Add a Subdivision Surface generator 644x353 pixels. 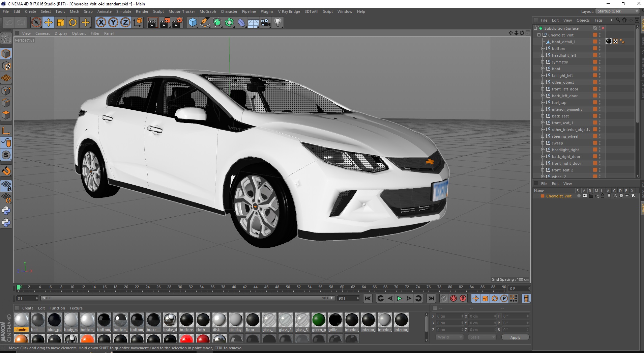tap(217, 23)
